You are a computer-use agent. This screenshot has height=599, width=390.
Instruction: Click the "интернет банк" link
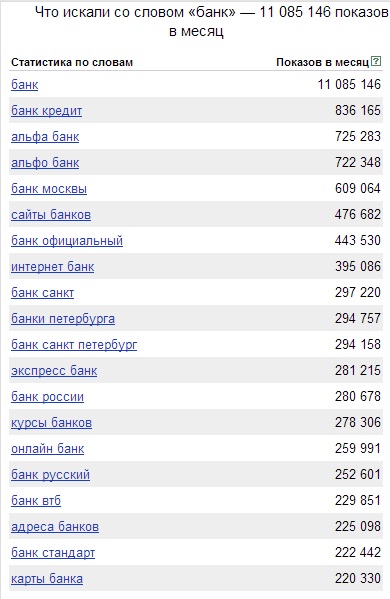pyautogui.click(x=52, y=267)
